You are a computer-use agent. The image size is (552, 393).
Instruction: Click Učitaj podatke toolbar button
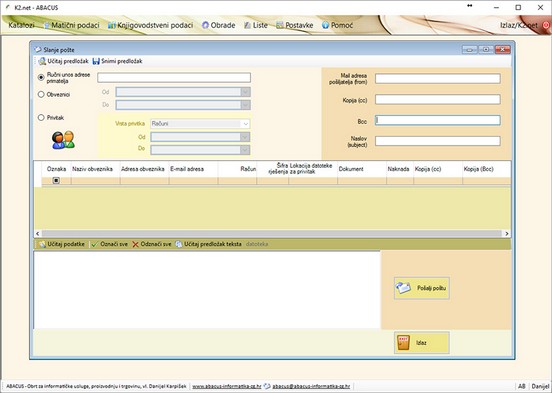click(x=62, y=244)
